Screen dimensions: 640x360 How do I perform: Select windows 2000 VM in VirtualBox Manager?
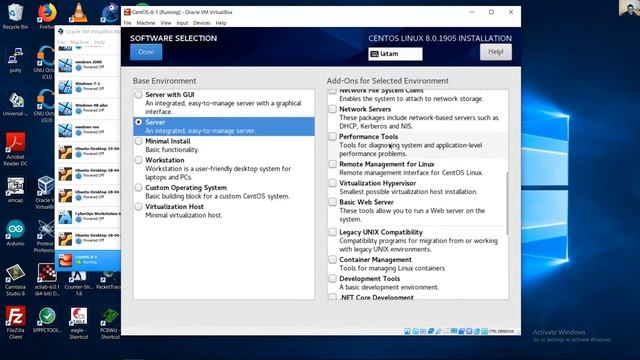(88, 65)
